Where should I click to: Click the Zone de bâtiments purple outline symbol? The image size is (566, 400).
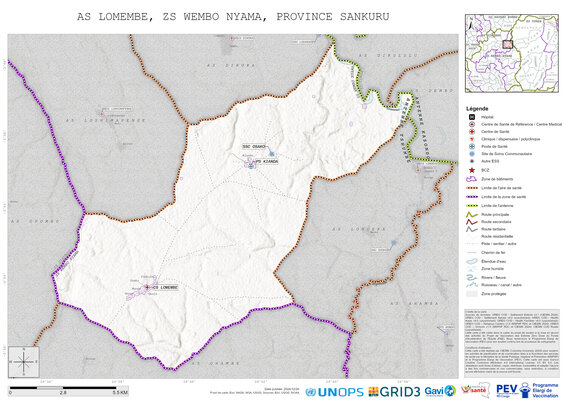click(471, 179)
